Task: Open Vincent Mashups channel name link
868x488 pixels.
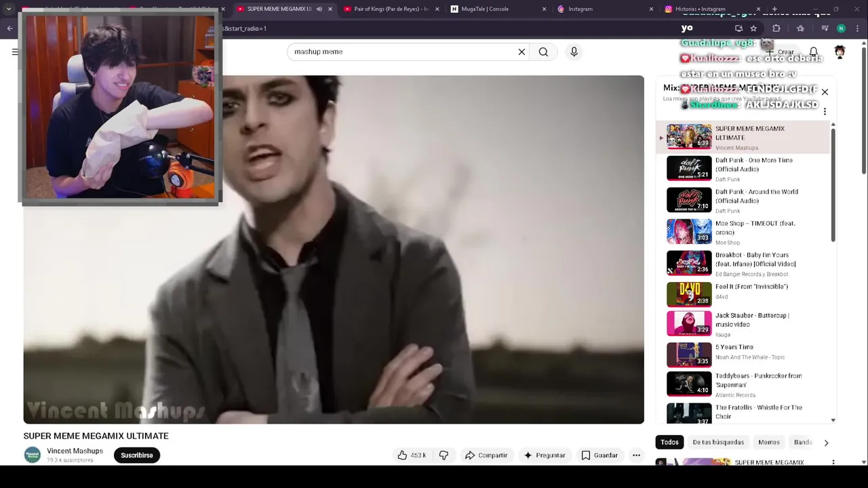Action: tap(75, 451)
